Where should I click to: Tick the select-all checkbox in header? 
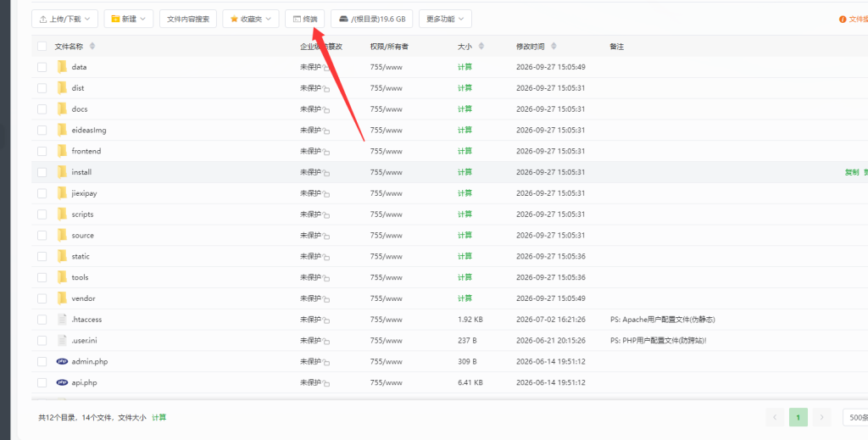42,47
